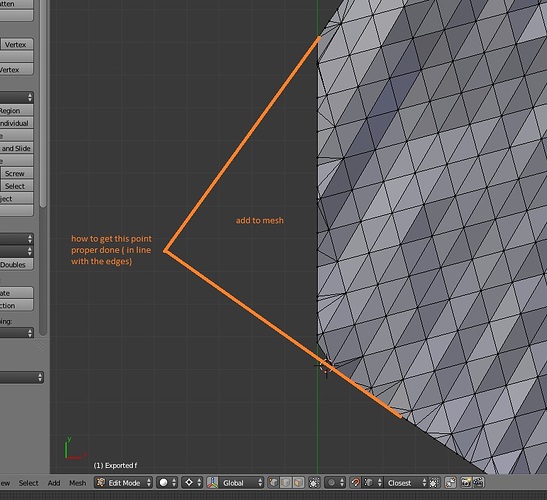Click the '(1) Exported f' object label

click(x=115, y=465)
